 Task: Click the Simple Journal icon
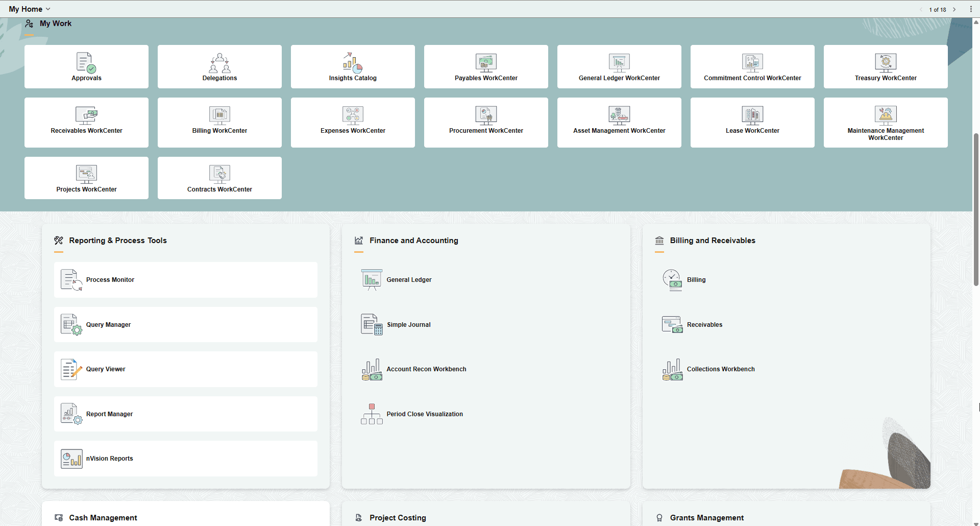click(x=372, y=325)
